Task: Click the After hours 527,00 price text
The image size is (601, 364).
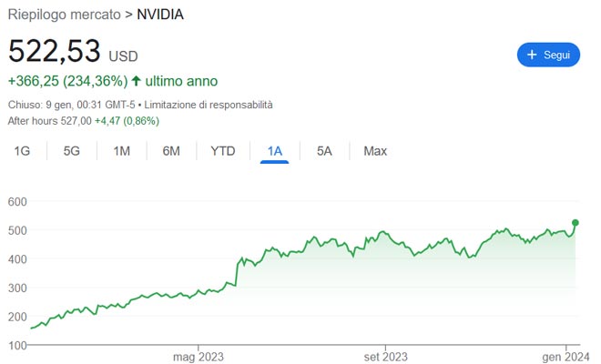Action: tap(49, 120)
